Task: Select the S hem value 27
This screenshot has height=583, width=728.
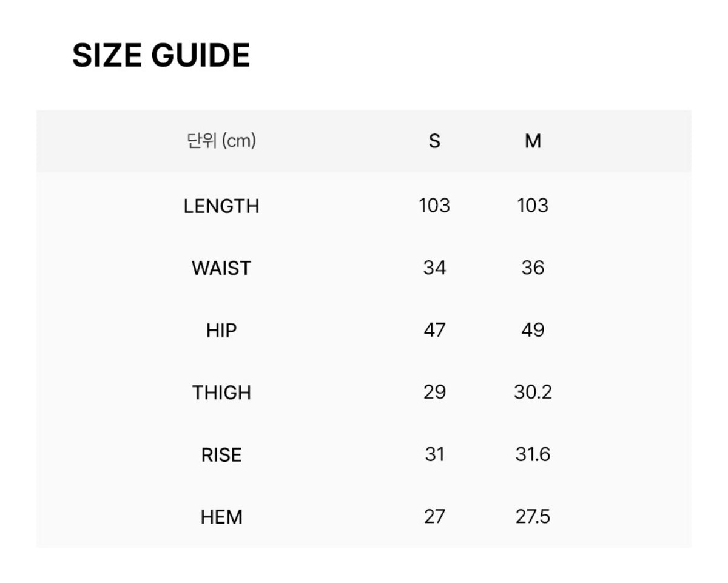Action: point(434,516)
